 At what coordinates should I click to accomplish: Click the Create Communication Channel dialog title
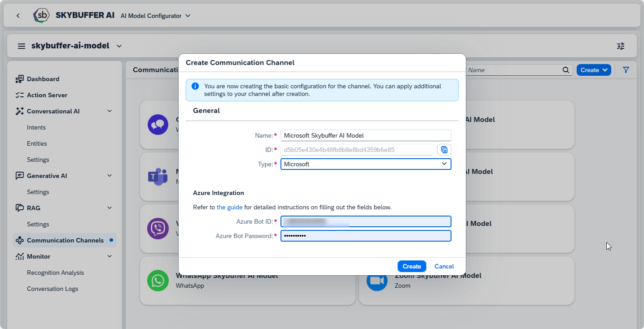pos(240,63)
